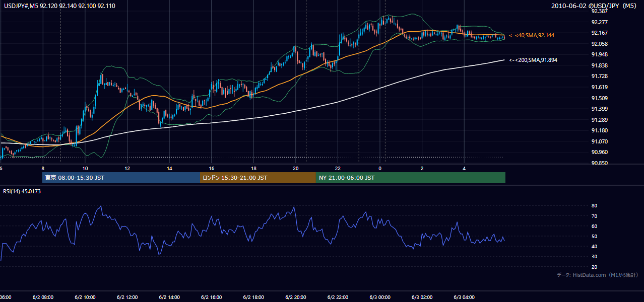Click hour label 0 on price chart axis
644x302 pixels.
tap(380, 169)
